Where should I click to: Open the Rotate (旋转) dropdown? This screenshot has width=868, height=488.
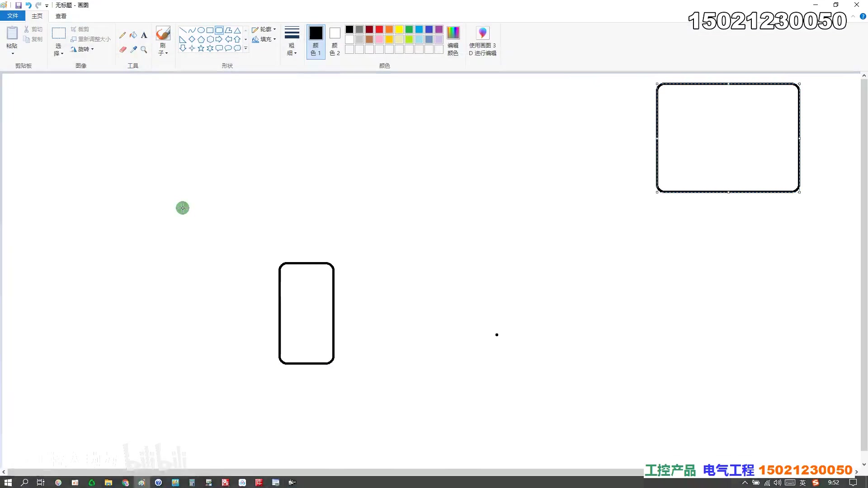coord(82,49)
